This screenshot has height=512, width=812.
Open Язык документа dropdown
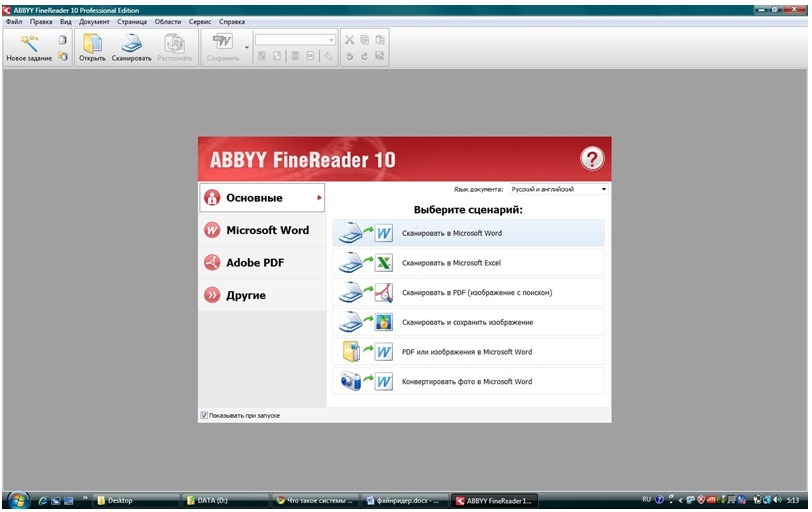(559, 189)
